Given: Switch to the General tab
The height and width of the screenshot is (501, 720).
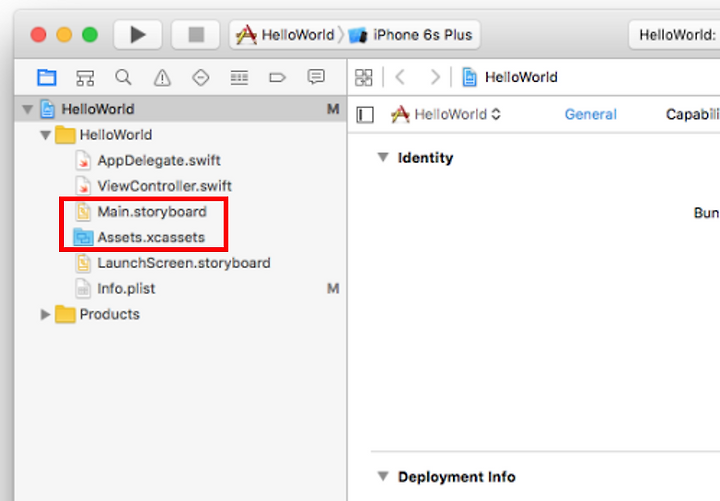Looking at the screenshot, I should [x=591, y=114].
